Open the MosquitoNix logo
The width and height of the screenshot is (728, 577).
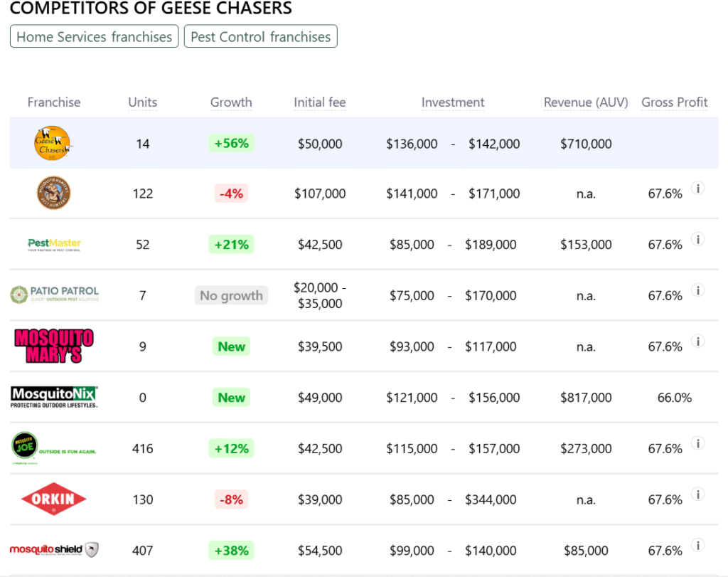click(54, 397)
